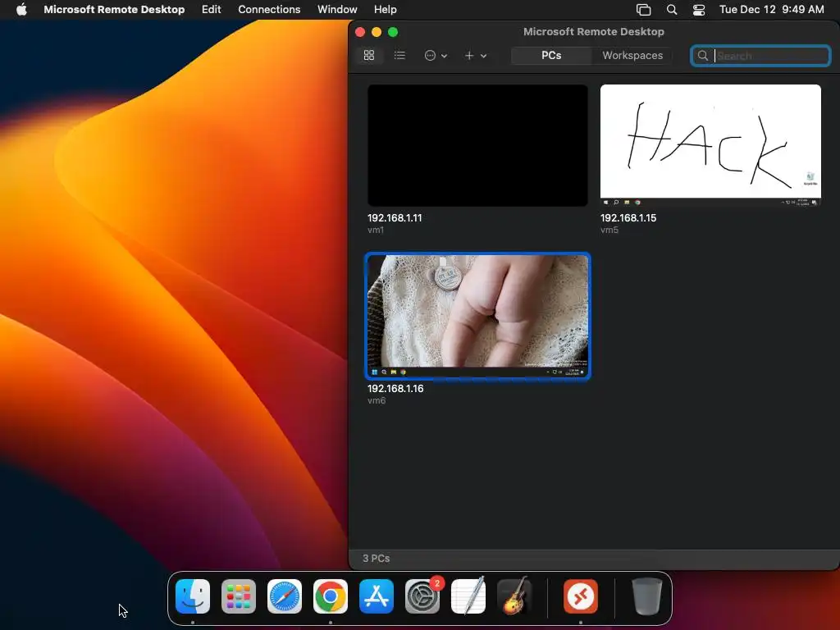Open Finder from the Dock

(193, 596)
